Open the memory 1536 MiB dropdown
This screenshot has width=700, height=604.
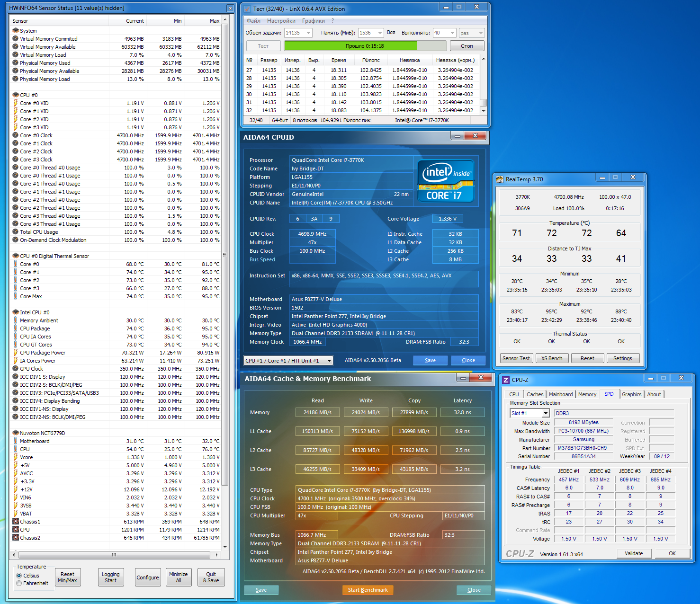pos(380,33)
